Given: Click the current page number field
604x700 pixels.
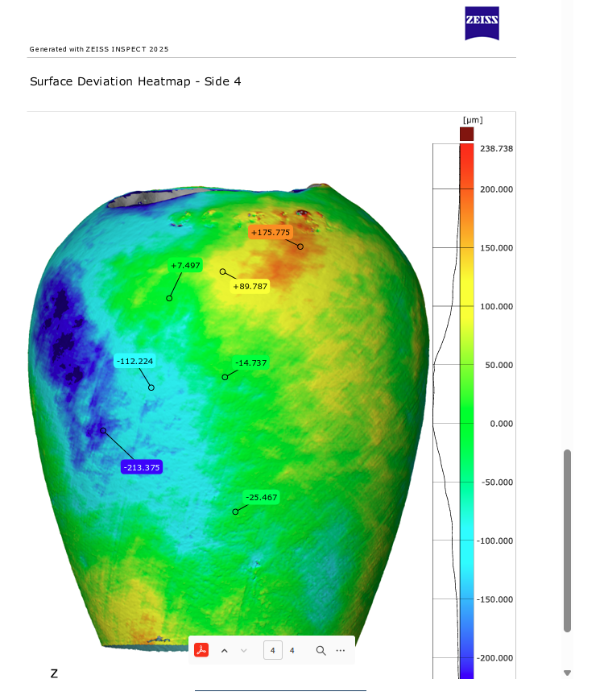Looking at the screenshot, I should [x=273, y=650].
